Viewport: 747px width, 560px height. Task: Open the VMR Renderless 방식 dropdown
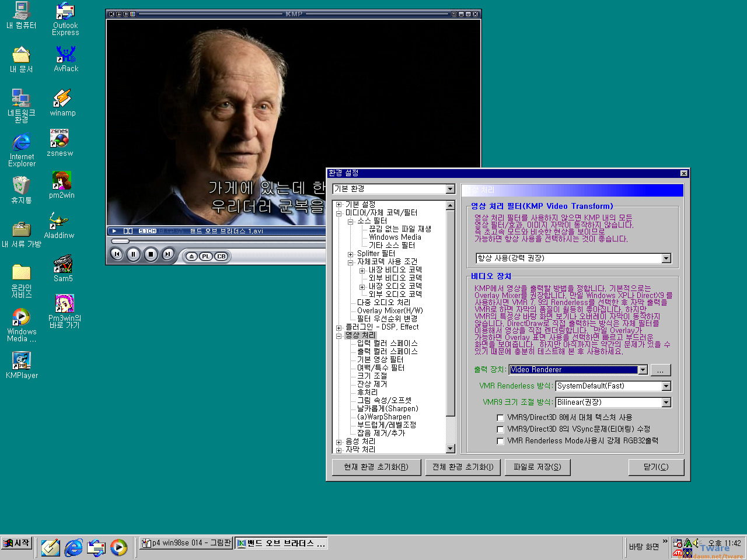pos(666,386)
